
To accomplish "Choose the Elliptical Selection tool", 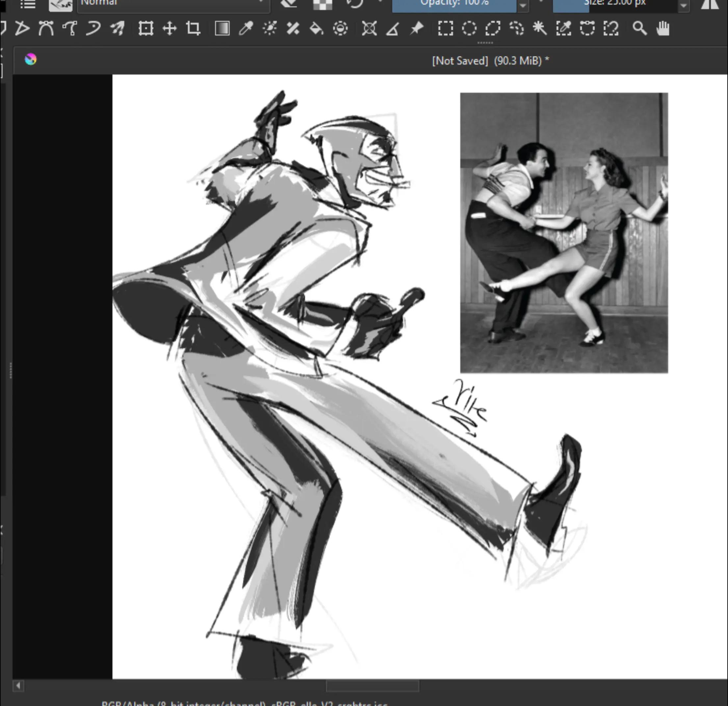I will click(469, 29).
